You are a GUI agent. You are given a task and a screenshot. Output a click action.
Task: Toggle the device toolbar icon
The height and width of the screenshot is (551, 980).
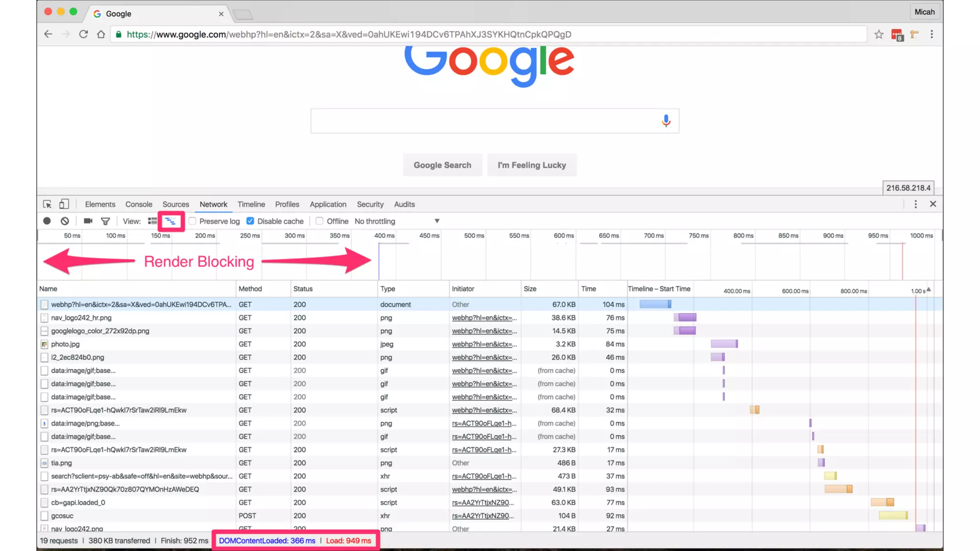pos(64,204)
